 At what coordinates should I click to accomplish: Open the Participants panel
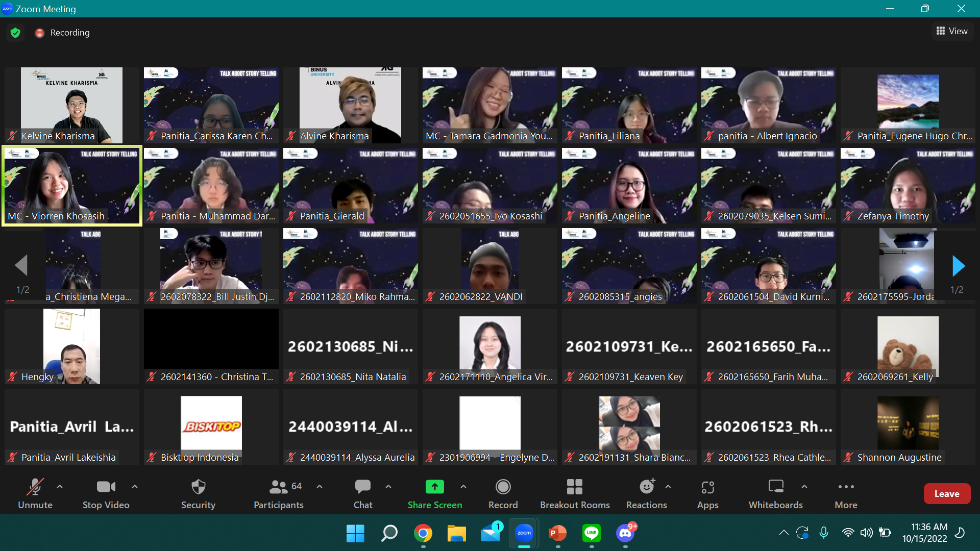click(279, 493)
